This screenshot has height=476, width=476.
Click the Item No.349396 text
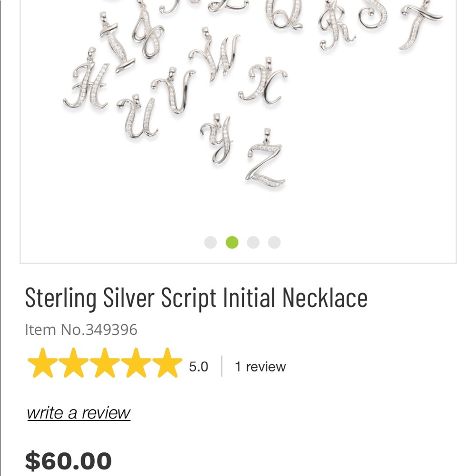pyautogui.click(x=80, y=329)
